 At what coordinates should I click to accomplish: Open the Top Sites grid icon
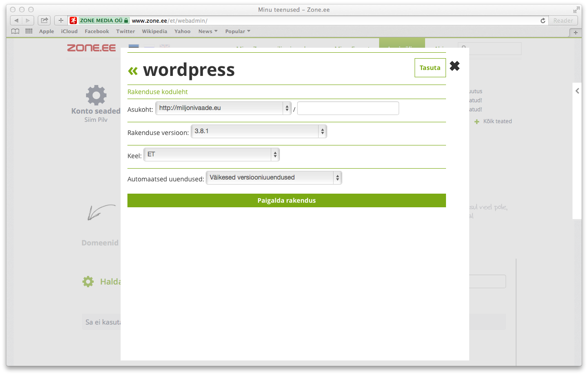(x=29, y=31)
